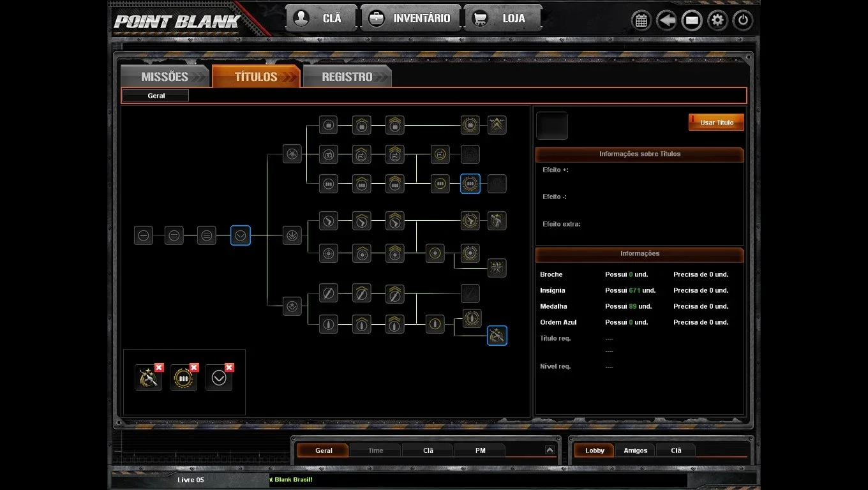This screenshot has width=868, height=490.
Task: Remove the equipped three-rounds laurel title
Action: [194, 367]
